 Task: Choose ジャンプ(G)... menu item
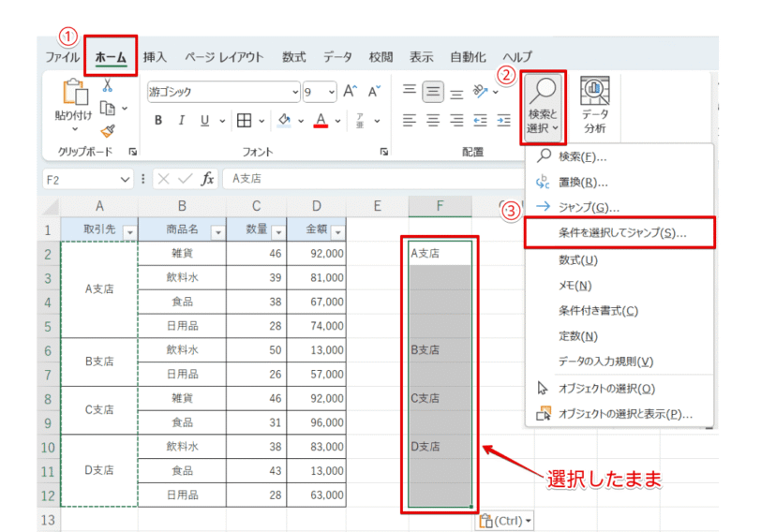pos(619,208)
